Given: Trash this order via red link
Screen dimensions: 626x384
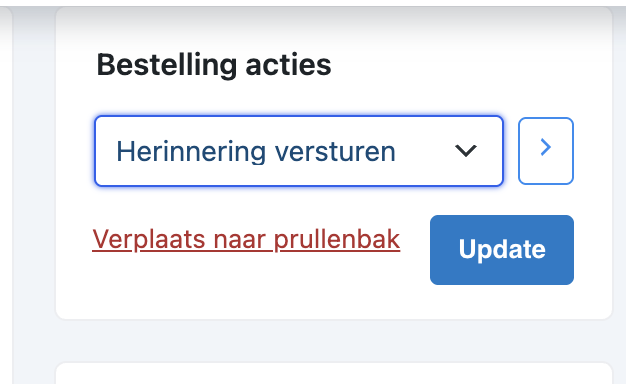Looking at the screenshot, I should click(246, 240).
